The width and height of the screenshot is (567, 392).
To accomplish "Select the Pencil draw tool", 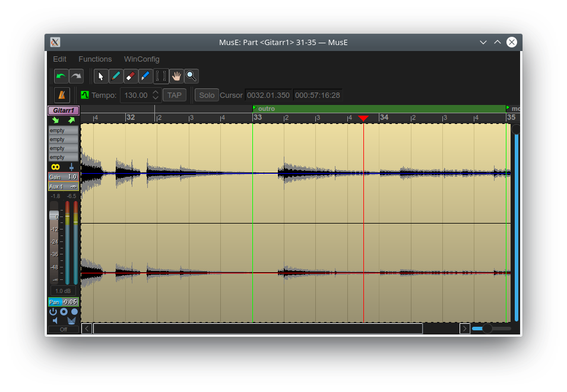I will point(116,76).
